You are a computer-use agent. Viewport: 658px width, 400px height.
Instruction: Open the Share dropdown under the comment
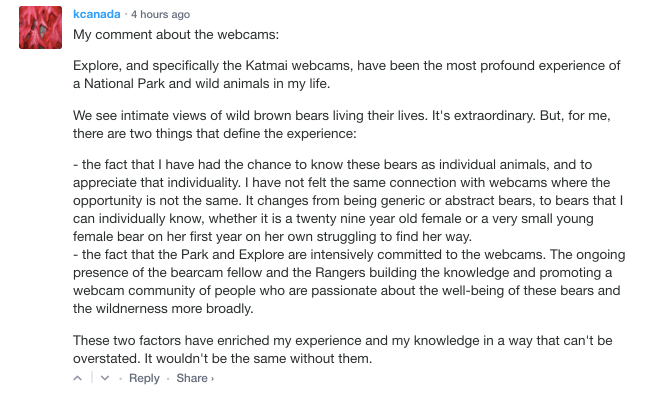tap(195, 379)
